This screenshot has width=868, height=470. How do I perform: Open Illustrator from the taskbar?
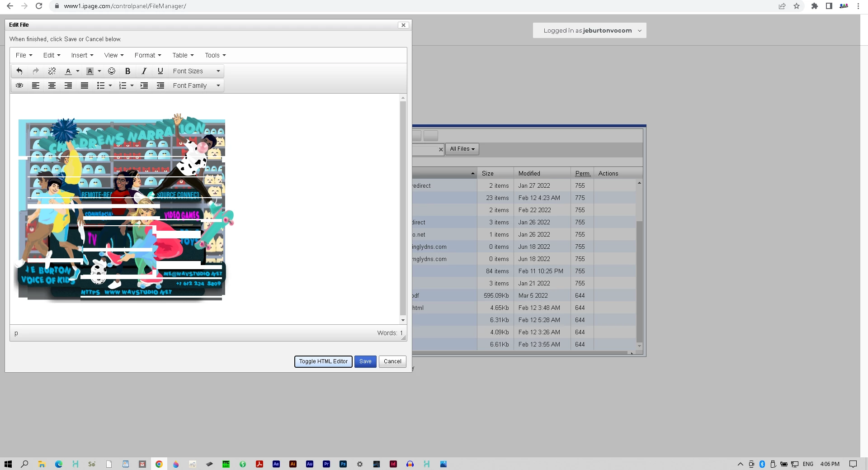pyautogui.click(x=293, y=464)
